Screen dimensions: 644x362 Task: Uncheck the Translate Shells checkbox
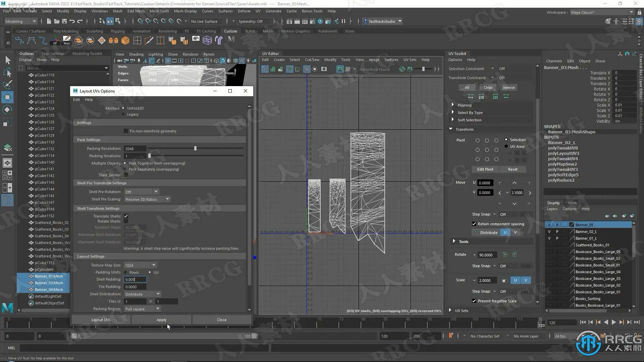click(126, 216)
